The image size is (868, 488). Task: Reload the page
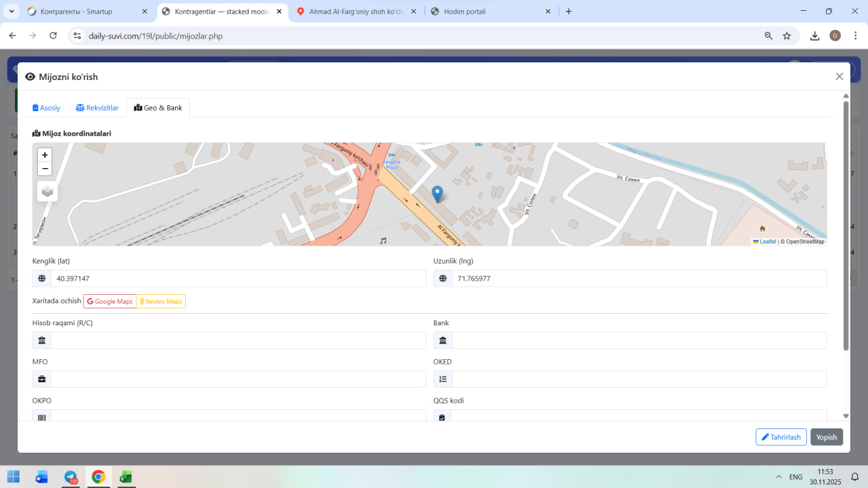click(53, 36)
